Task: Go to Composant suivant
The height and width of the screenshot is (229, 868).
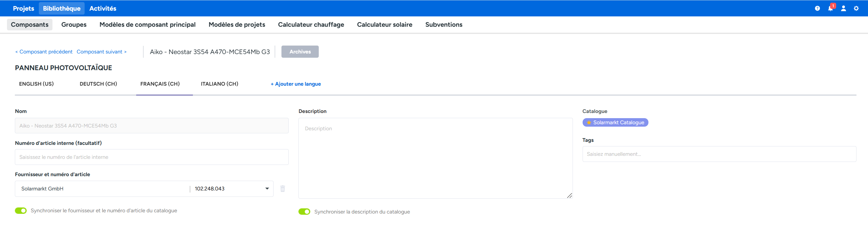Action: coord(101,52)
